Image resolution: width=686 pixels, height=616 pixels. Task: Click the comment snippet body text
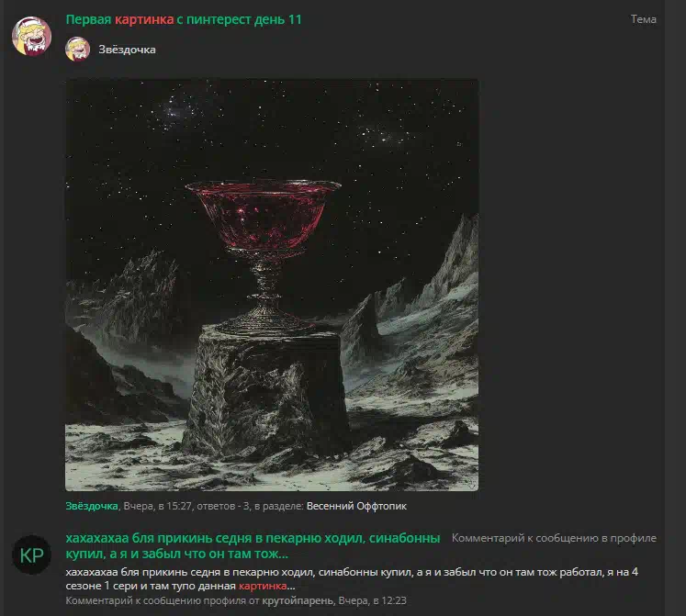(352, 578)
